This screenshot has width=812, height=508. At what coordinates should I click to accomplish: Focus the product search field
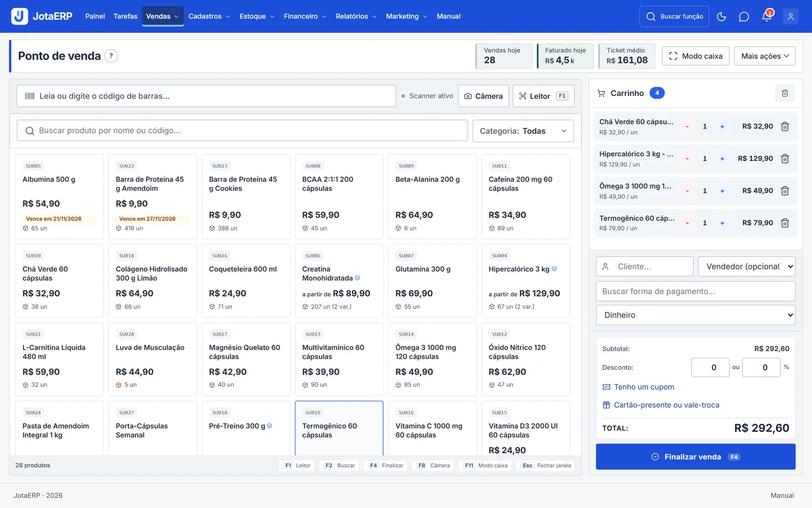[243, 131]
